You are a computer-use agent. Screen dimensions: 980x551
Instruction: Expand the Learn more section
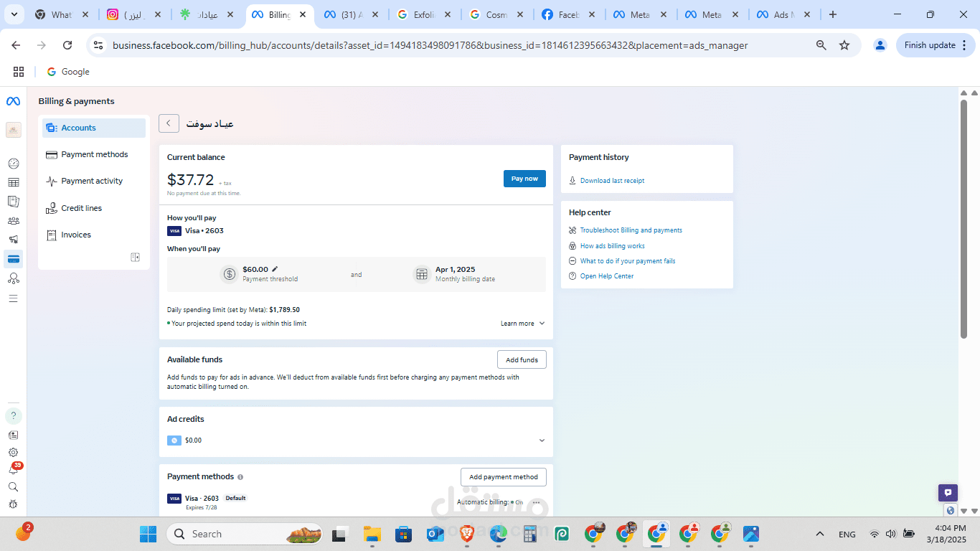pyautogui.click(x=523, y=324)
